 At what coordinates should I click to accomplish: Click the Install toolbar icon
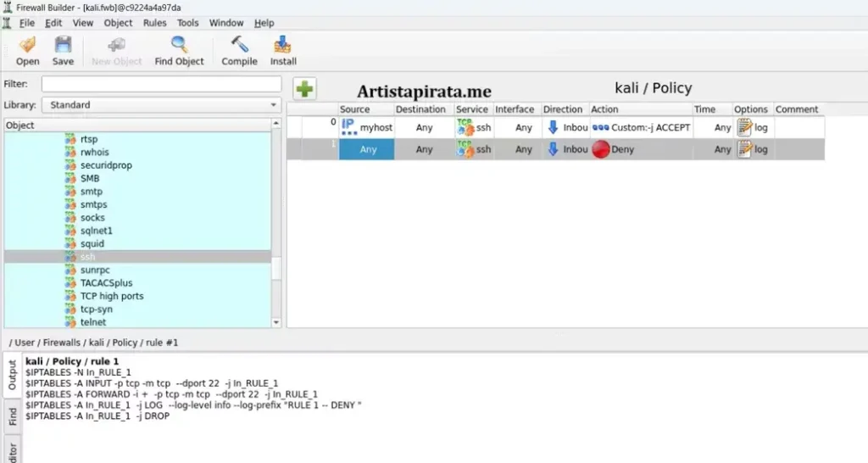[283, 45]
